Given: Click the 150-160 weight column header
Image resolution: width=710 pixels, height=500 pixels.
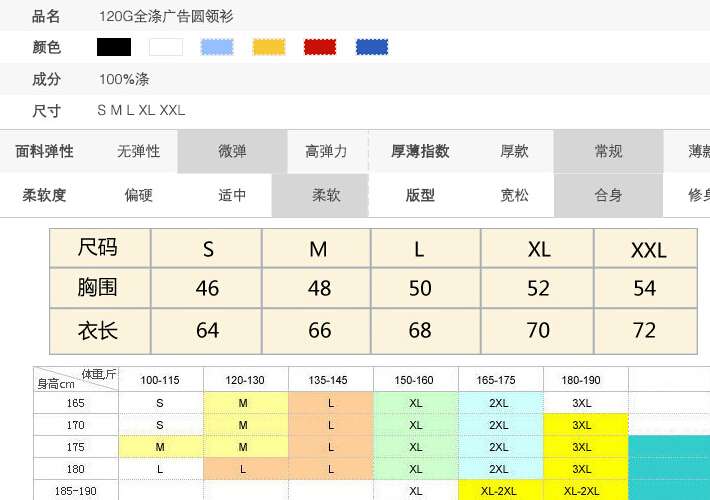Looking at the screenshot, I should [x=416, y=380].
